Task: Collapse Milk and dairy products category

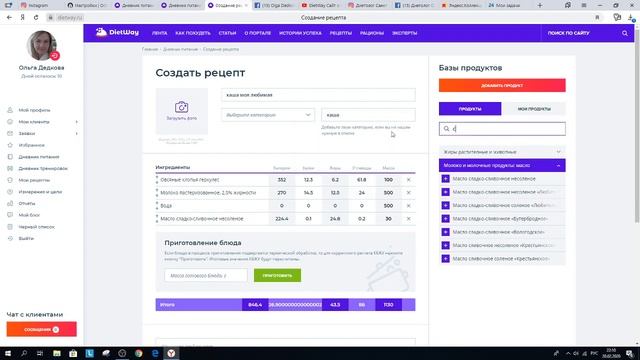Action: [x=502, y=165]
